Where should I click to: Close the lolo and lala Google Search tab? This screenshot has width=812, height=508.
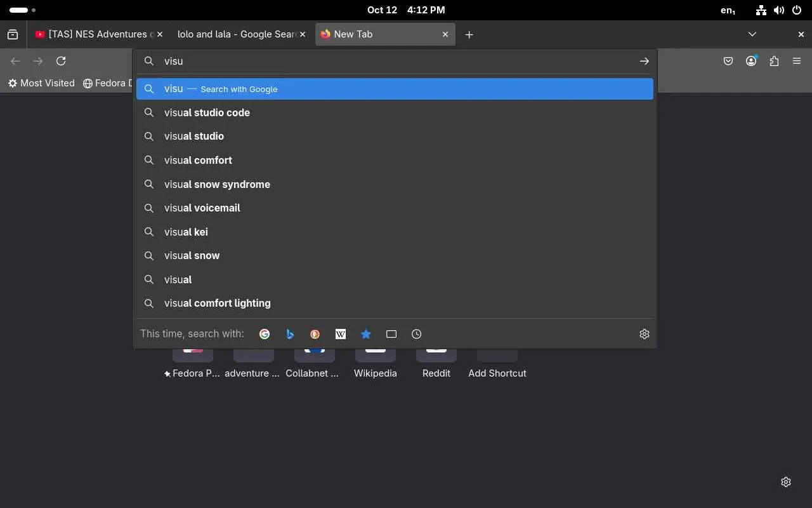(303, 34)
